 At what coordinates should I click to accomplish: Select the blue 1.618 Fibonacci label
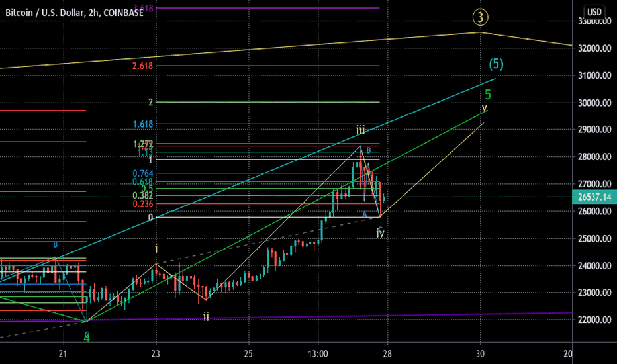143,124
